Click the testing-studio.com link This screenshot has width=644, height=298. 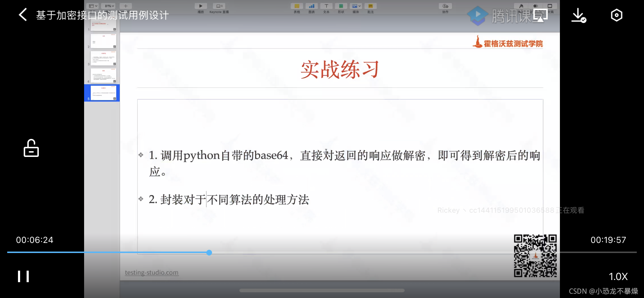152,272
